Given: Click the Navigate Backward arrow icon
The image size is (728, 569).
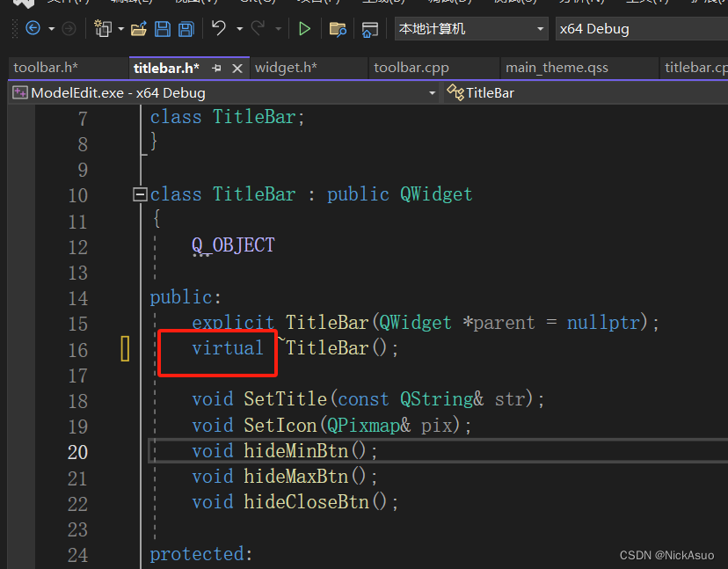Looking at the screenshot, I should click(x=33, y=28).
